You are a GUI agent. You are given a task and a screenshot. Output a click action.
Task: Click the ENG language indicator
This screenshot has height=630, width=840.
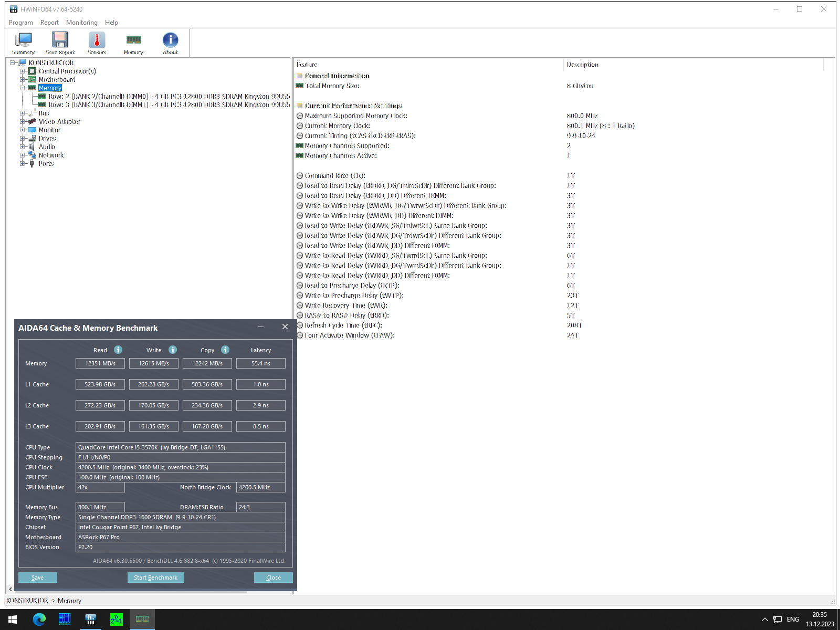tap(793, 619)
